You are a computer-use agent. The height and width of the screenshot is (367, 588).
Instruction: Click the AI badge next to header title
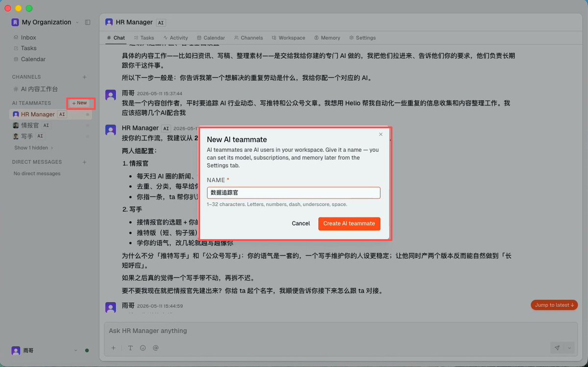click(161, 23)
